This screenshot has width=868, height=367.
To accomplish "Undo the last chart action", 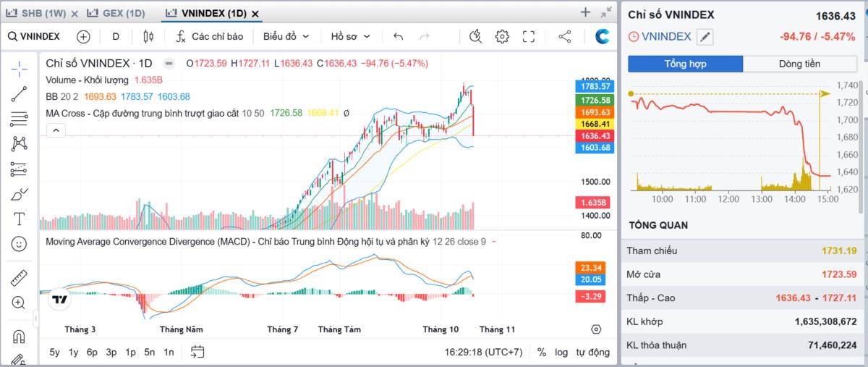I will [399, 36].
